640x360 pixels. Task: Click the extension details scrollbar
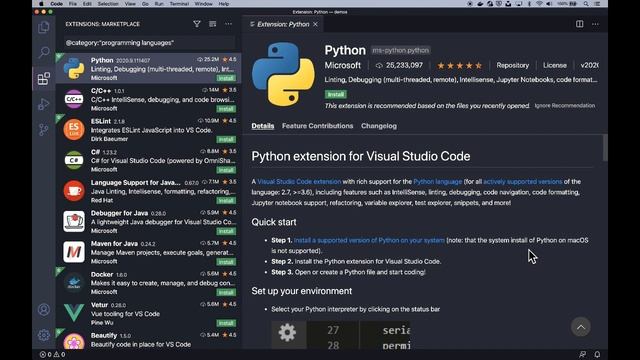(x=605, y=148)
